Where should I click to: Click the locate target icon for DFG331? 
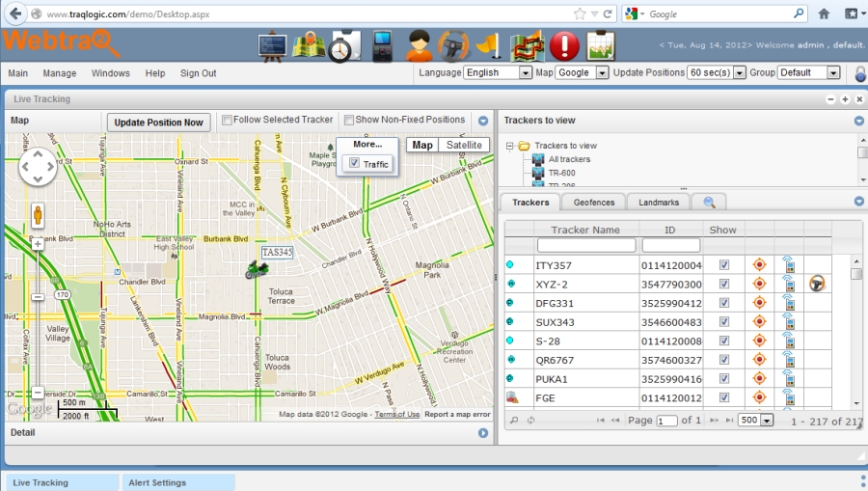[x=760, y=303]
